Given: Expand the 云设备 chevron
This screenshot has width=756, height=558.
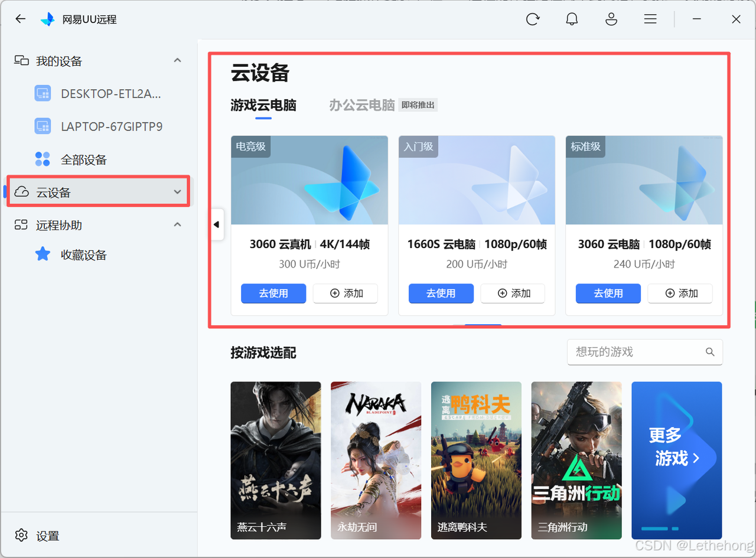Looking at the screenshot, I should pos(177,192).
